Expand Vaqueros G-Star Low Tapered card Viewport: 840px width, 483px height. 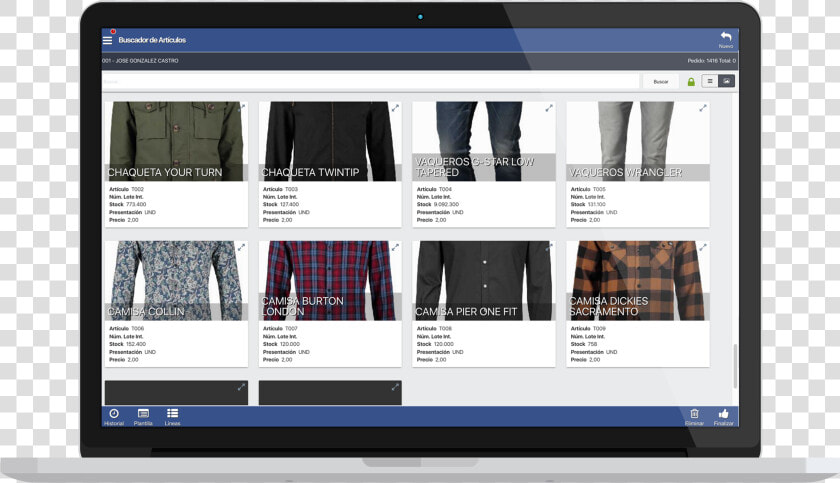pyautogui.click(x=549, y=108)
